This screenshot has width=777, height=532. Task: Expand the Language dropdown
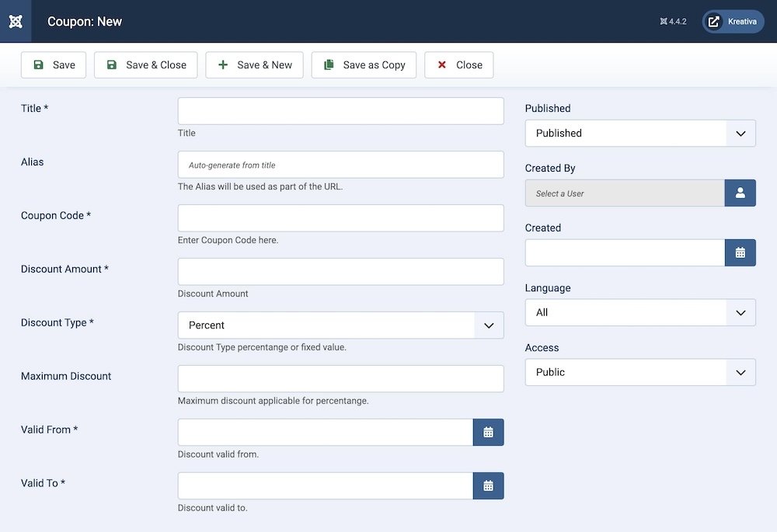(x=639, y=313)
